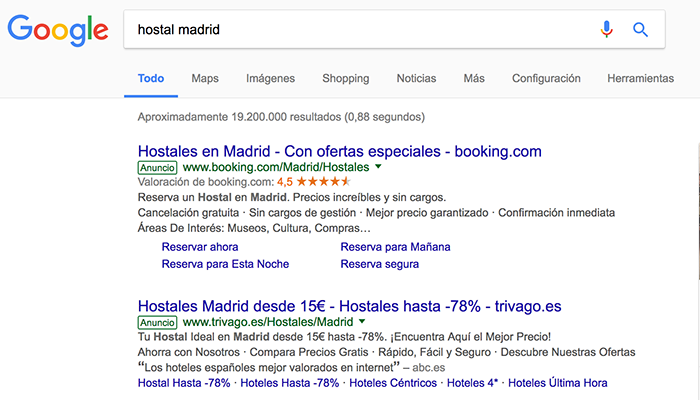Screen dimensions: 700x400
Task: Follow the Reservar ahora sitelink
Action: tap(200, 247)
